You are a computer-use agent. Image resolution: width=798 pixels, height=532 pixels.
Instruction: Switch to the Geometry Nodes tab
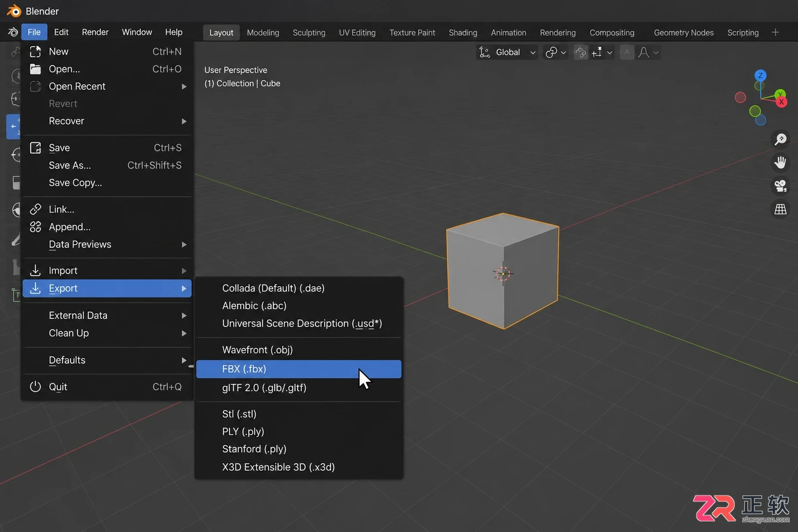pyautogui.click(x=684, y=33)
